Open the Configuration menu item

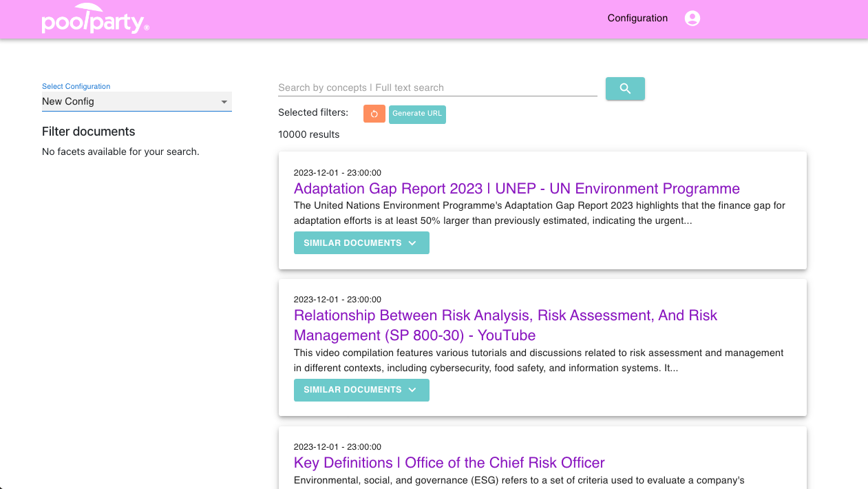tap(637, 19)
